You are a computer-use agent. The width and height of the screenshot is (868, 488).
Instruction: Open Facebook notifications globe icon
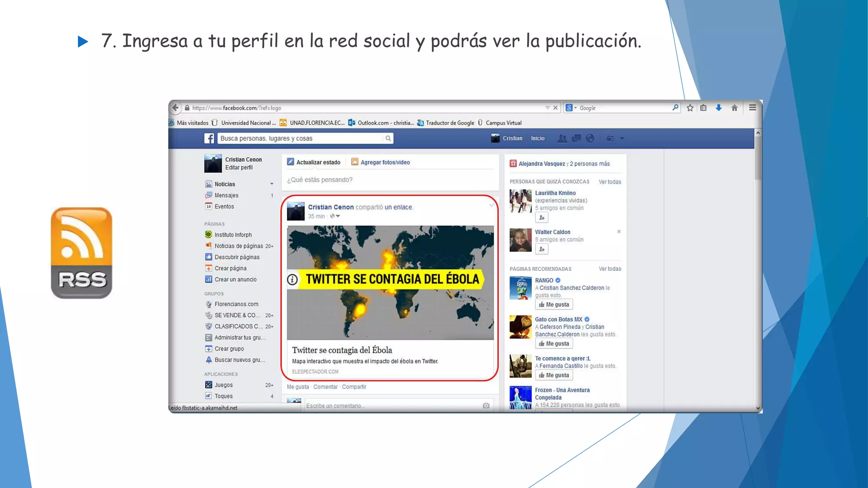point(590,139)
